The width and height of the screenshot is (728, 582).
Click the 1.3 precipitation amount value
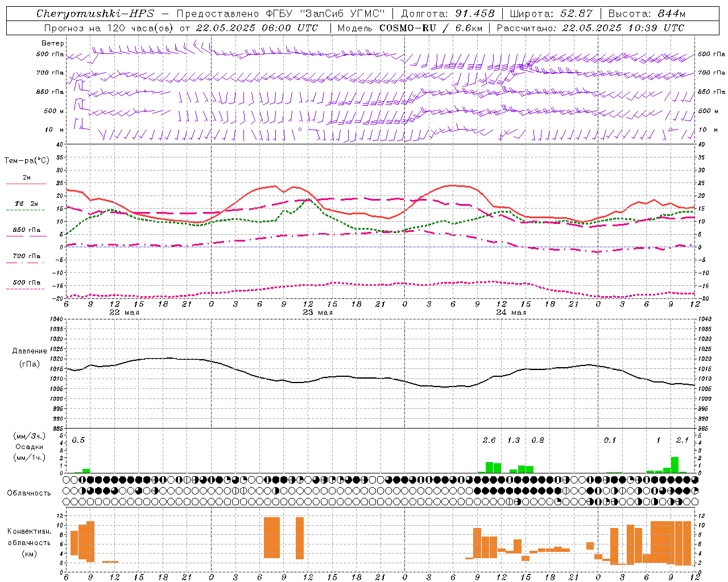click(513, 440)
